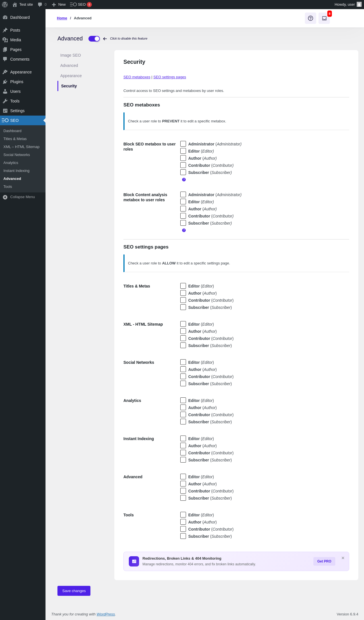The height and width of the screenshot is (620, 364).
Task: Switch to the Image SEO tab
Action: click(x=71, y=55)
